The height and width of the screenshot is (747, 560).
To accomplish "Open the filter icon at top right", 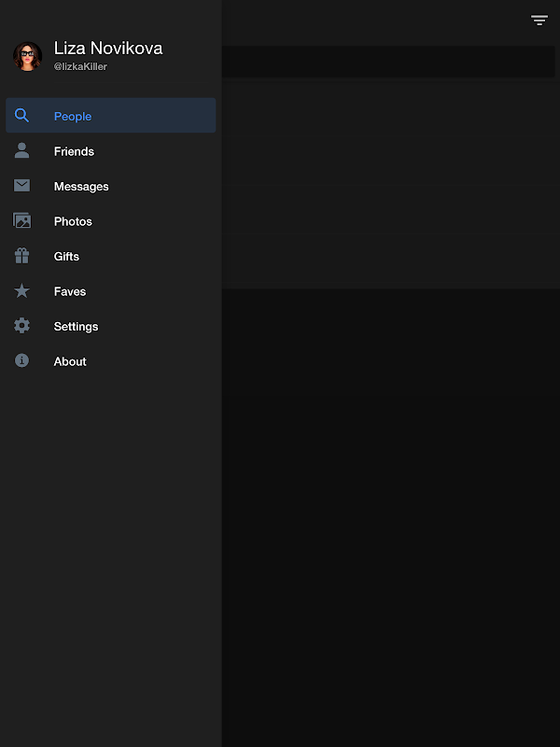I will (539, 20).
